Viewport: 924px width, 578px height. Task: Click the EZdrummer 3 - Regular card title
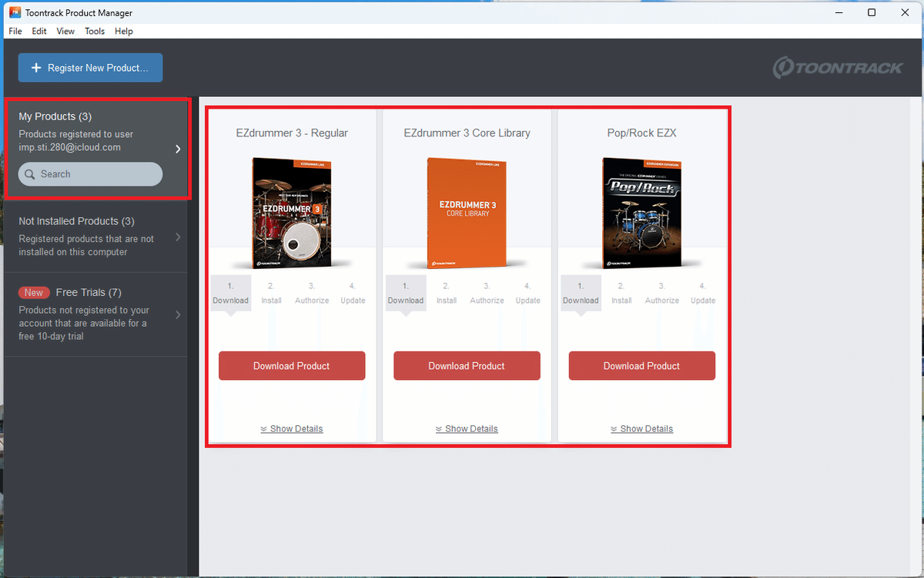(292, 133)
